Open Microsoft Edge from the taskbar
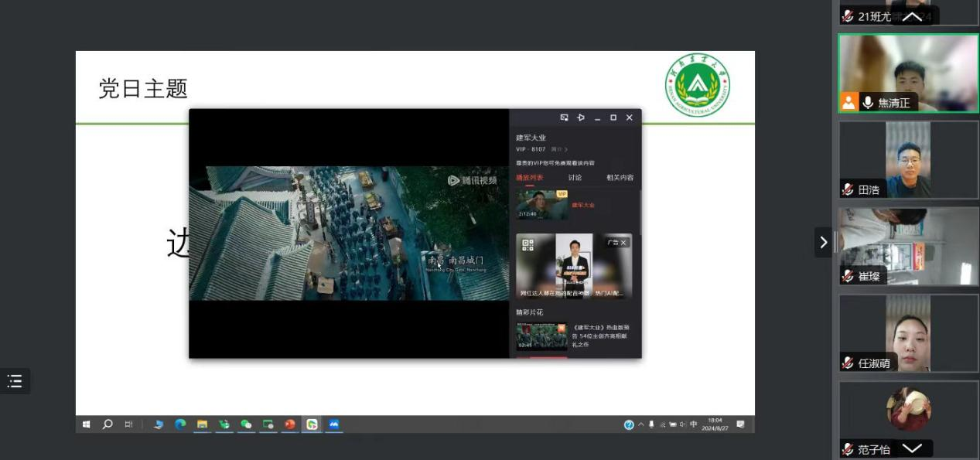 [180, 424]
